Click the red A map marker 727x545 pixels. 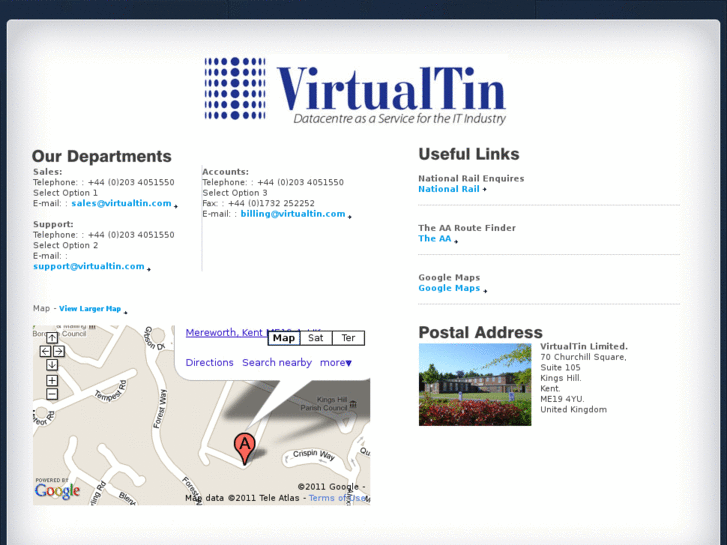tap(244, 448)
